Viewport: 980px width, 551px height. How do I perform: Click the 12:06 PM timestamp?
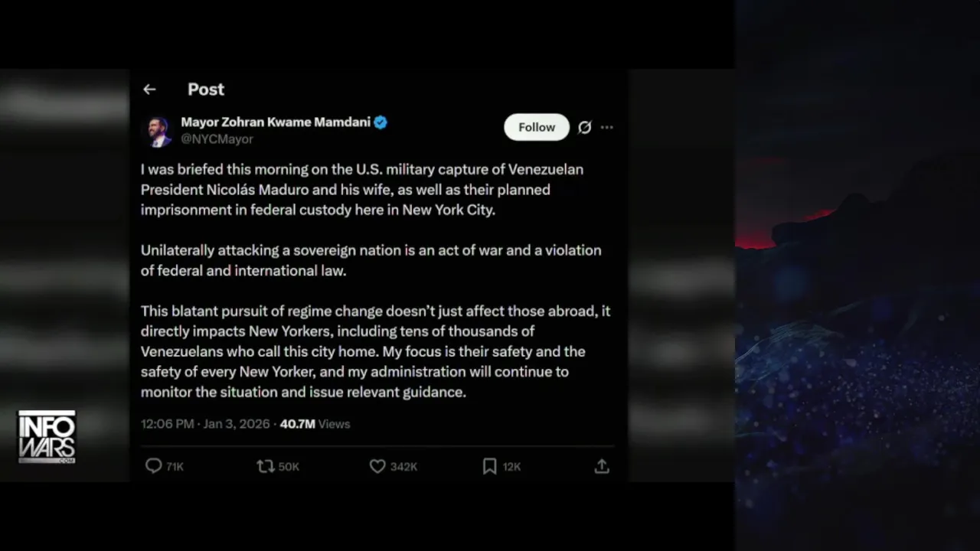click(x=167, y=424)
